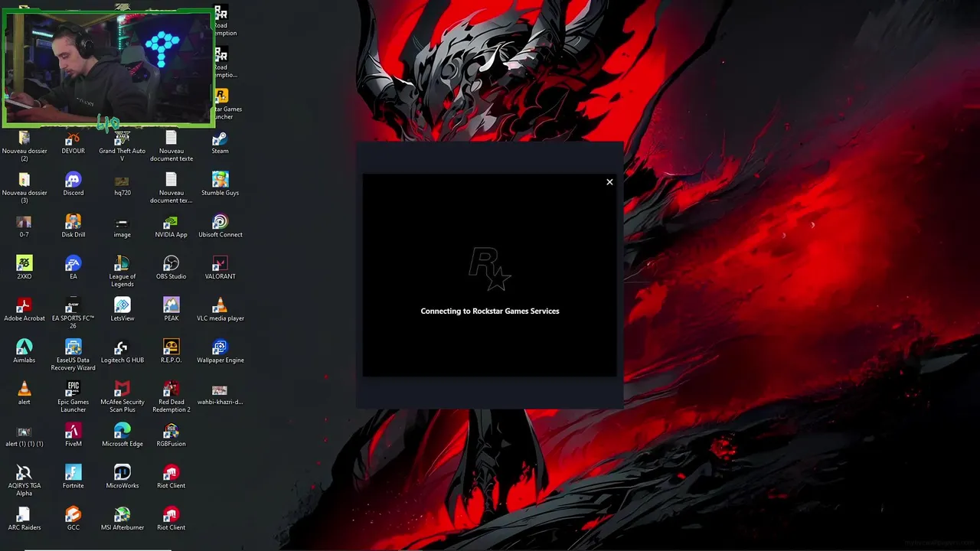This screenshot has width=980, height=551.
Task: Select the hq720 image file
Action: (122, 184)
